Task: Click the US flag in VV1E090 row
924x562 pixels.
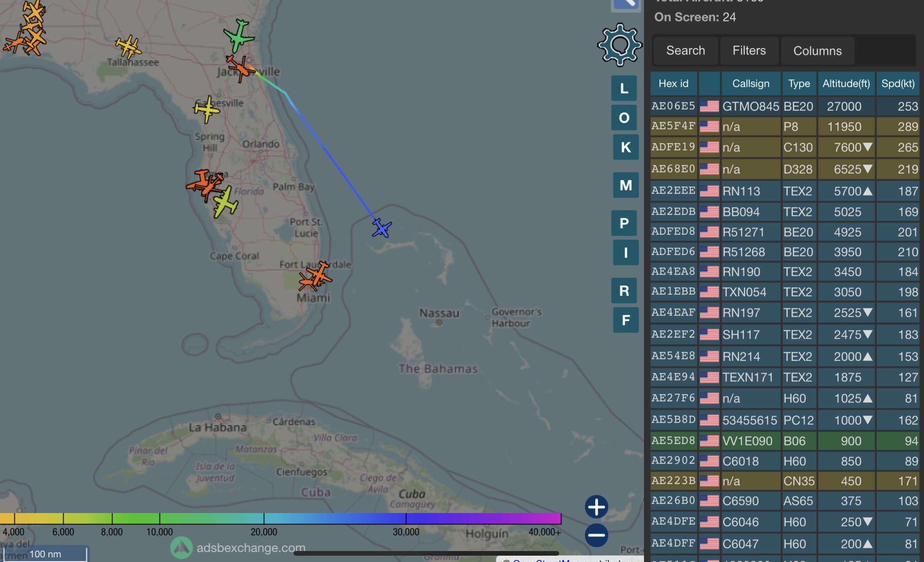Action: click(x=709, y=441)
